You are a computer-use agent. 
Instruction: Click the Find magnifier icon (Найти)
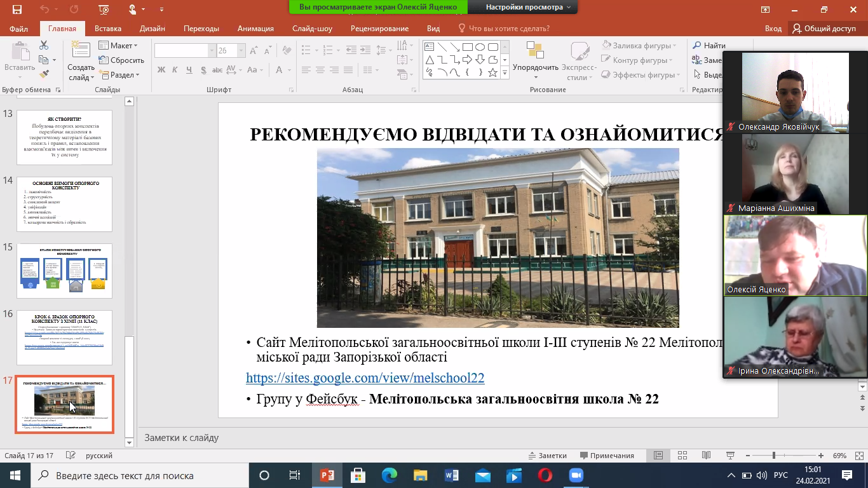coord(697,46)
